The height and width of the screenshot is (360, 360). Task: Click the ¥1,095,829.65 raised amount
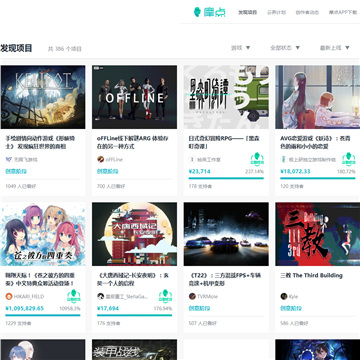pos(24,308)
